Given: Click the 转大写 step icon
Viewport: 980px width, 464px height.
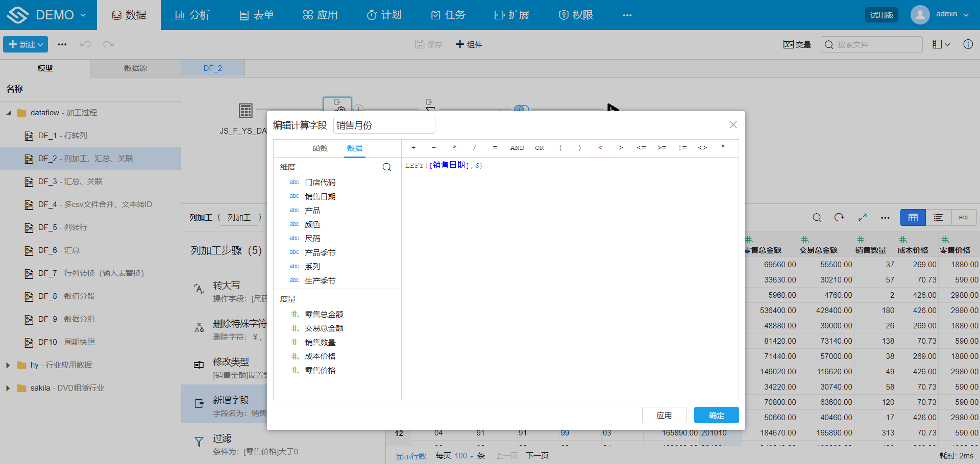Looking at the screenshot, I should [x=199, y=289].
